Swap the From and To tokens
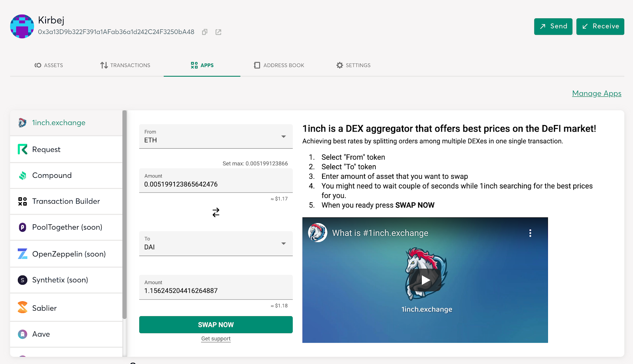This screenshot has width=633, height=364. 216,213
